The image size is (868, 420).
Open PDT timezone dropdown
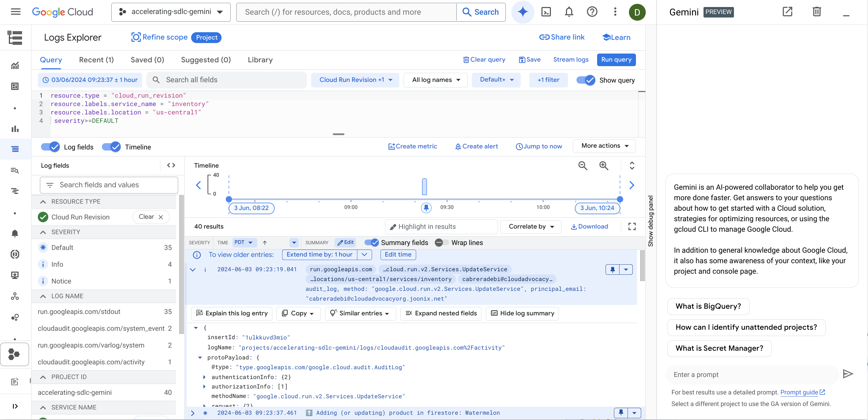coord(244,243)
